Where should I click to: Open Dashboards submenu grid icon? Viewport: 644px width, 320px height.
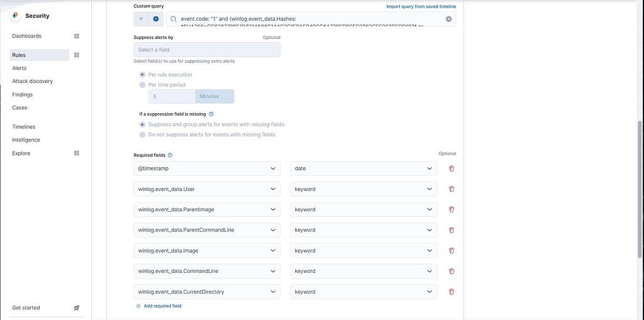(76, 36)
